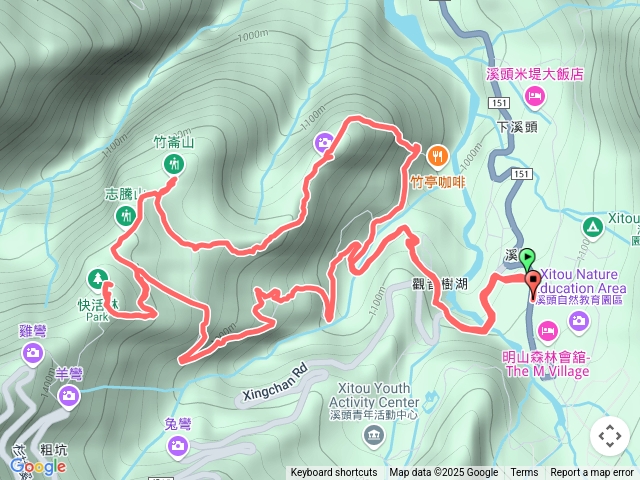The image size is (640, 480).
Task: Open the Terms link
Action: click(x=524, y=473)
